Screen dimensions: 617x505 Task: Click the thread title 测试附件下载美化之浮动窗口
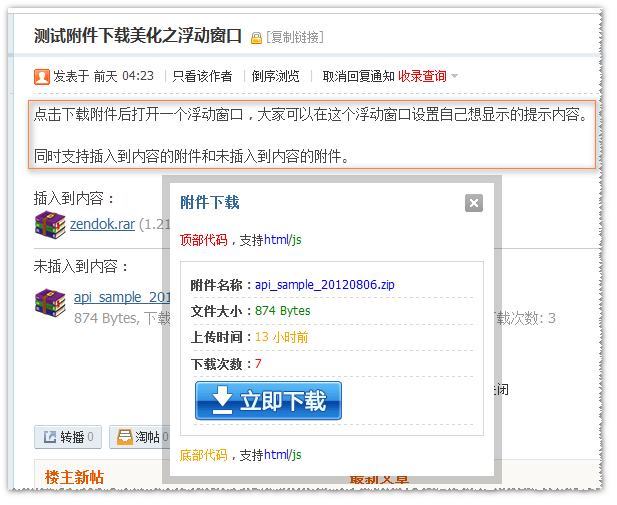[x=138, y=36]
